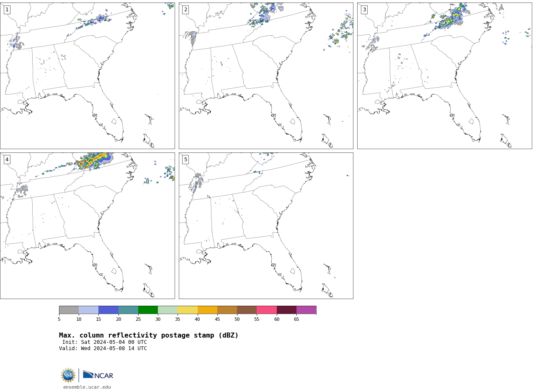Click the Init: Sat 2024-05-04 00 UTC text
536x392 pixels.
point(105,342)
